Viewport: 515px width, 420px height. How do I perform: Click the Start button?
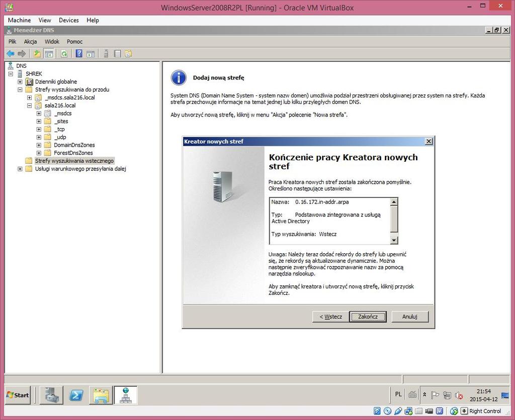click(18, 395)
